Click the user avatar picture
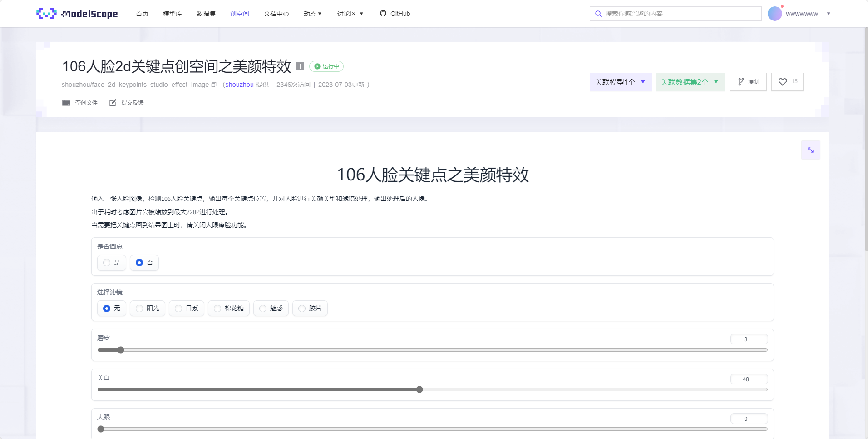 coord(775,14)
